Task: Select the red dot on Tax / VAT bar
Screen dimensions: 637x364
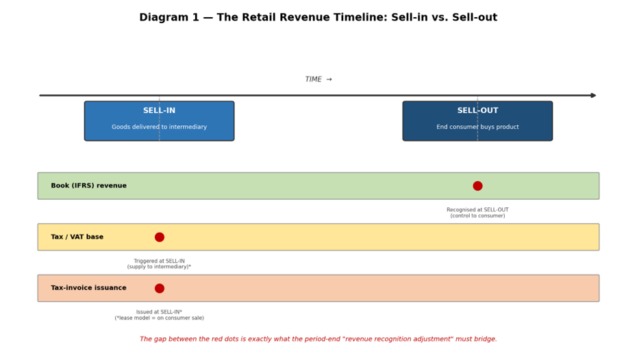Action: coord(159,237)
